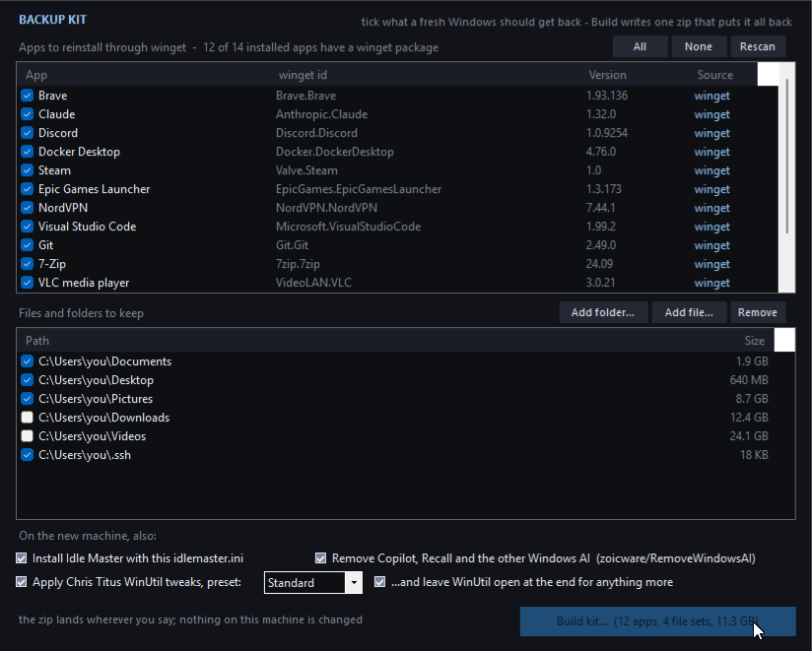
Task: Uncheck the Desktop folder checkbox
Action: [27, 380]
